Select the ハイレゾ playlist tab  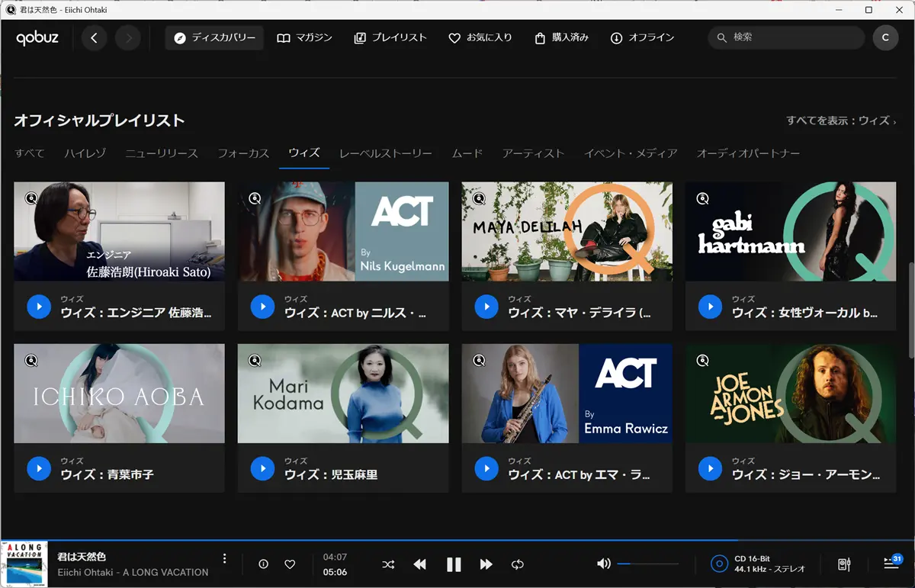click(x=85, y=153)
